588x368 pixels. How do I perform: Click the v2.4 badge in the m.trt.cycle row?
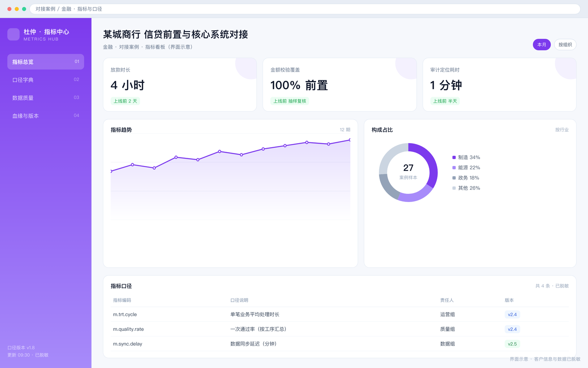point(512,314)
